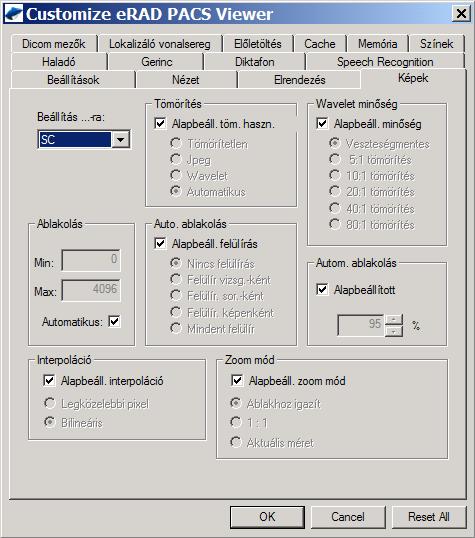Toggle Alapbeáll. interpoláció checkbox
The width and height of the screenshot is (475, 538).
(49, 380)
